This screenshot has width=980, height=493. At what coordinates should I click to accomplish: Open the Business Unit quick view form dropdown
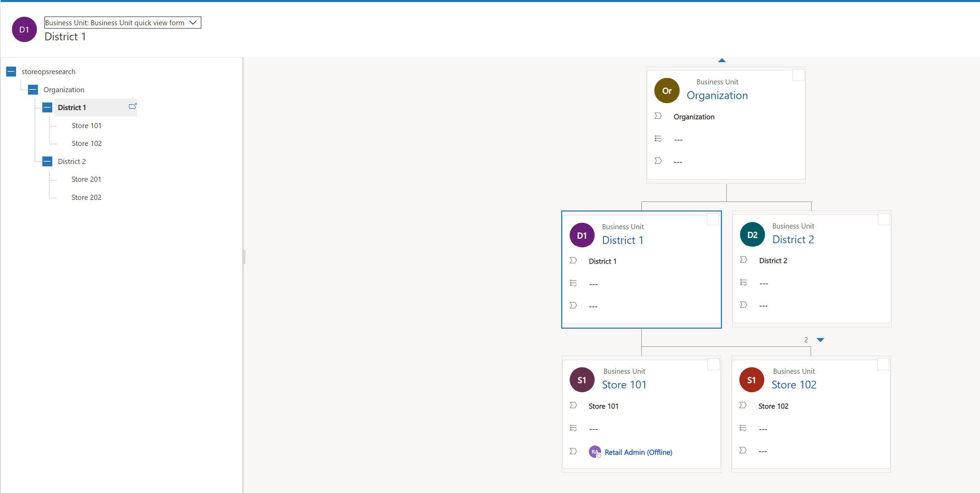[194, 23]
